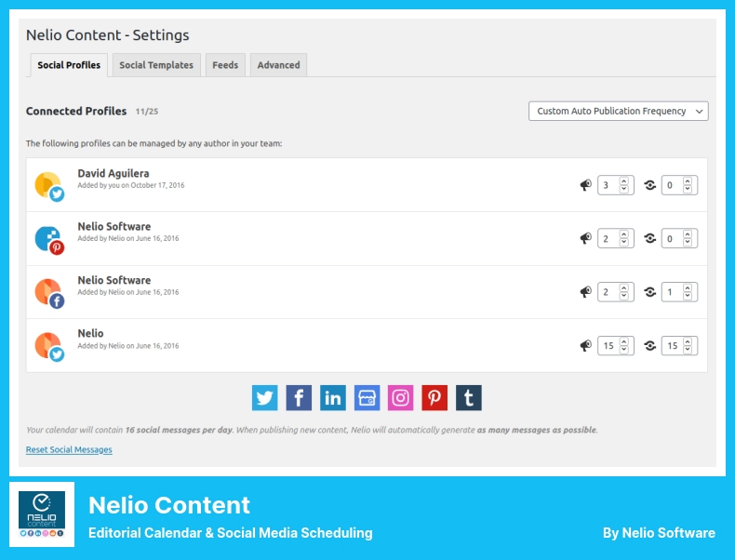Click 'Nelio Content - Settings' page title

tap(107, 35)
